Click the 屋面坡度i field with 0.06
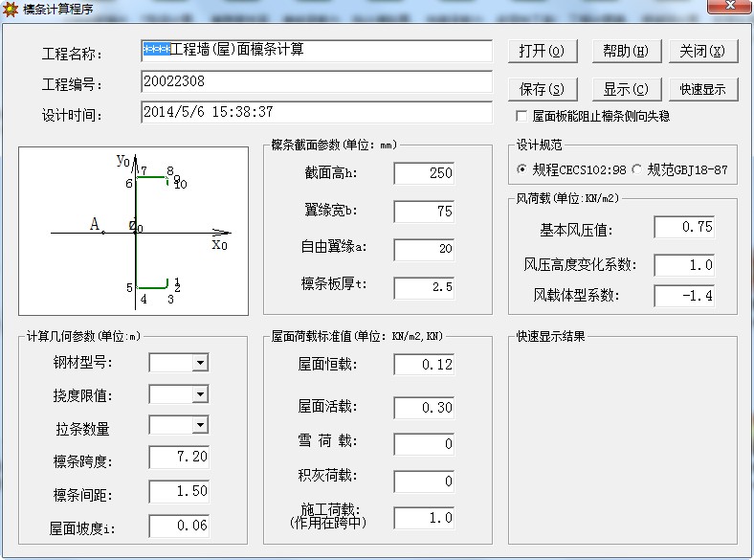The image size is (754, 560). (179, 526)
